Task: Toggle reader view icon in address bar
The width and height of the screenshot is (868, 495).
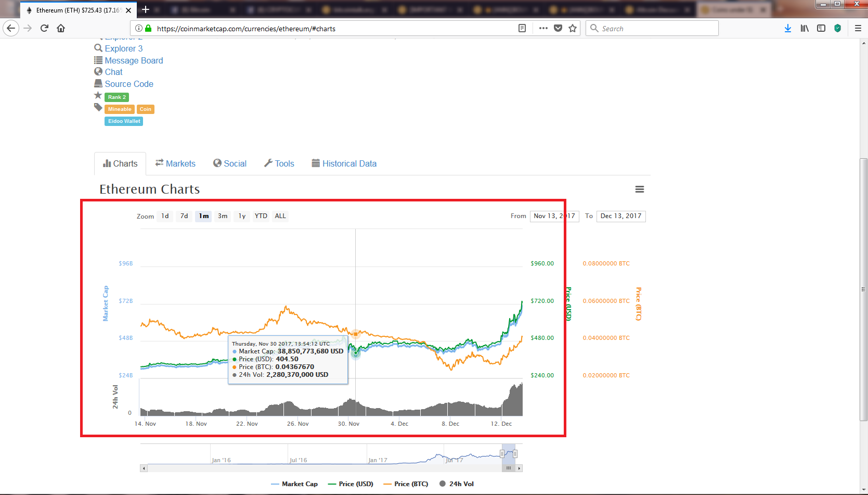Action: pos(522,29)
